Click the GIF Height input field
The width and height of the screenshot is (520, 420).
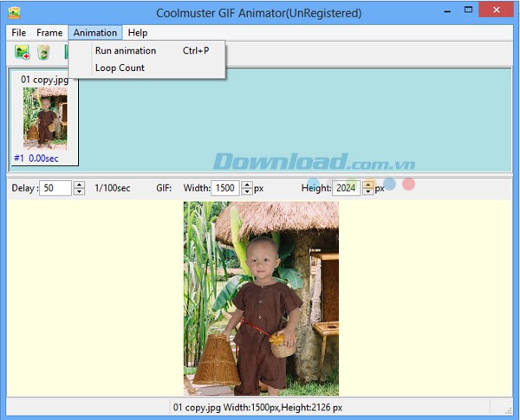(x=346, y=188)
